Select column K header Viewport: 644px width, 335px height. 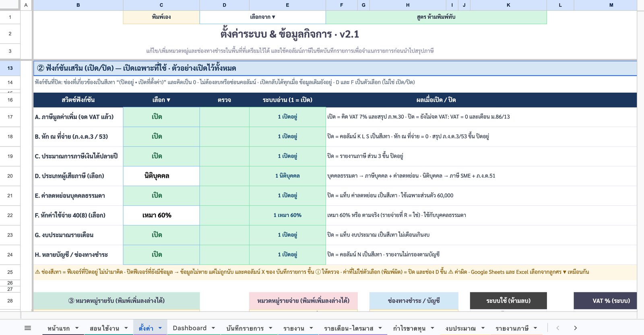pyautogui.click(x=508, y=5)
